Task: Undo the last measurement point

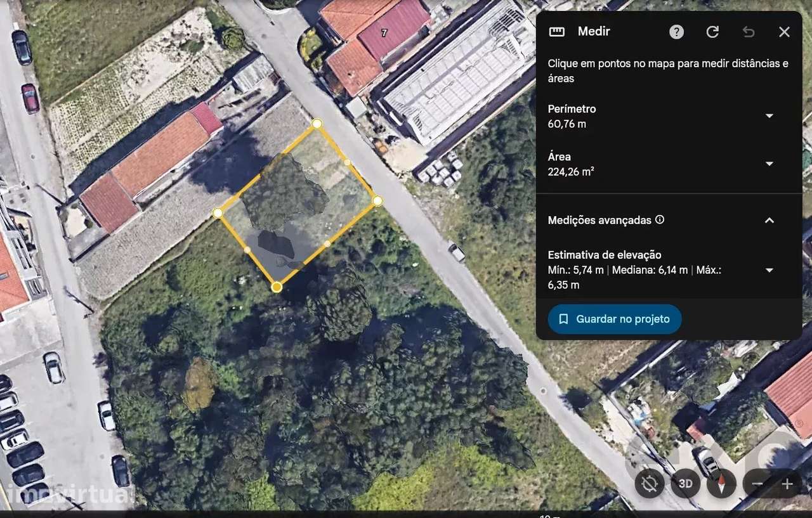Action: (x=749, y=32)
